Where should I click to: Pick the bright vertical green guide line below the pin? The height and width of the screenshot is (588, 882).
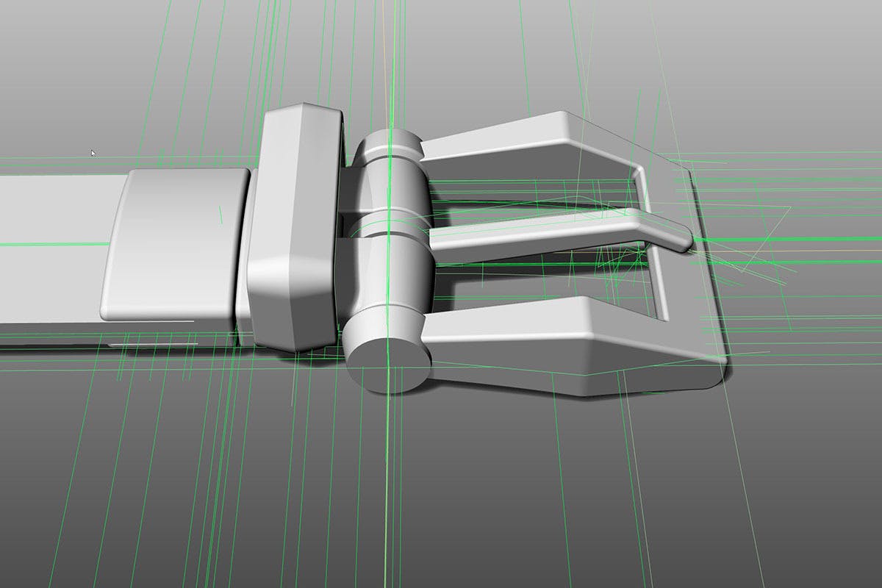pos(387,478)
